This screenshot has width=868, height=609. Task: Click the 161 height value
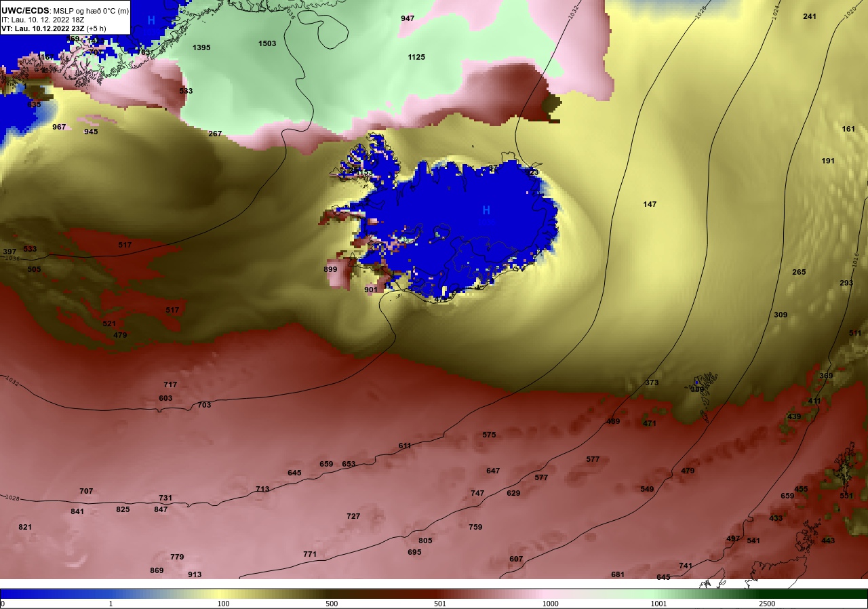pyautogui.click(x=848, y=129)
